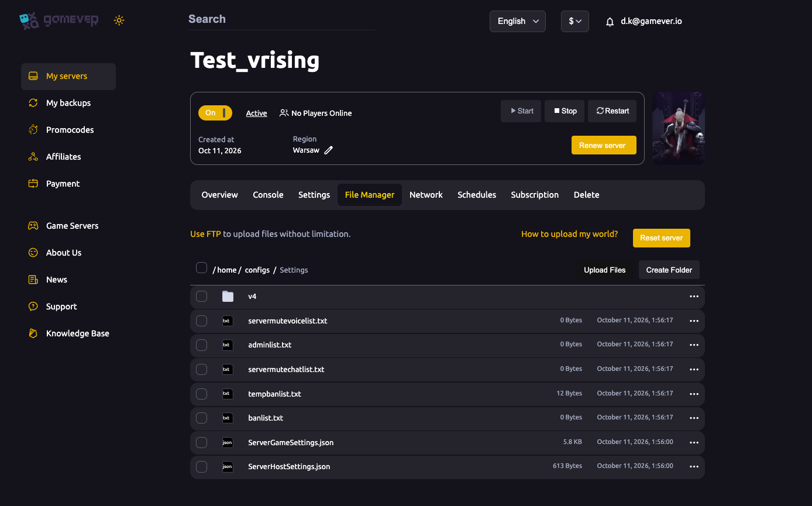Image resolution: width=812 pixels, height=506 pixels.
Task: Click the Reset server button
Action: 662,238
